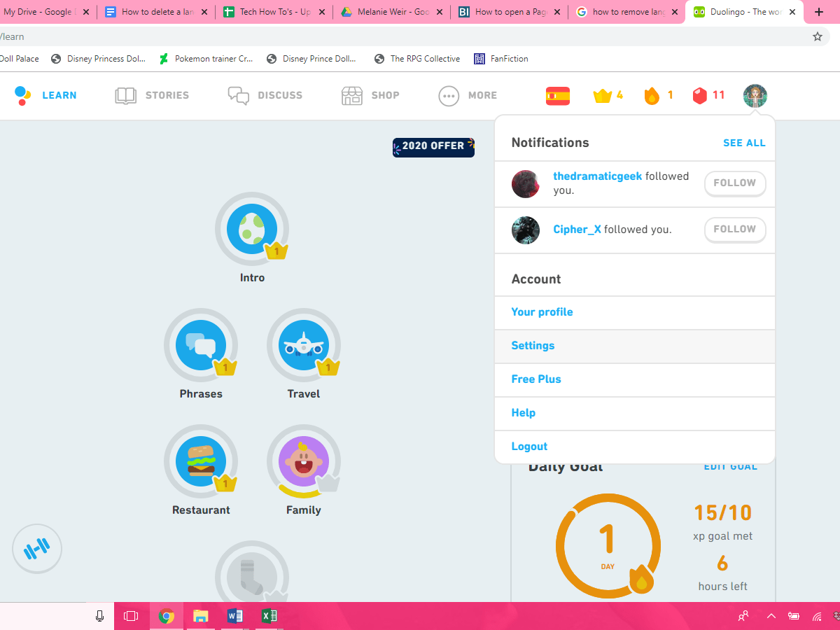Open the FanFiction bookmark
This screenshot has width=840, height=630.
coord(500,59)
